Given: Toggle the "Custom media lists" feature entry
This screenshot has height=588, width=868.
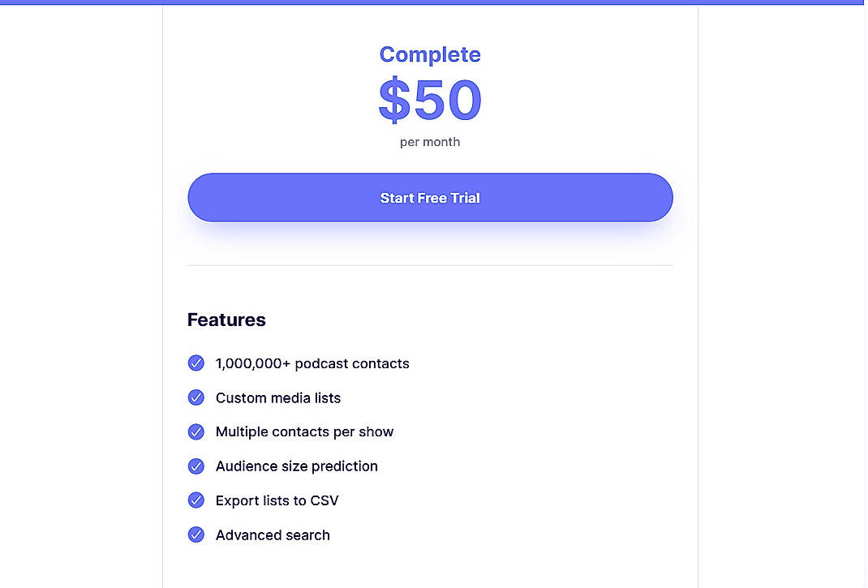Looking at the screenshot, I should [277, 397].
